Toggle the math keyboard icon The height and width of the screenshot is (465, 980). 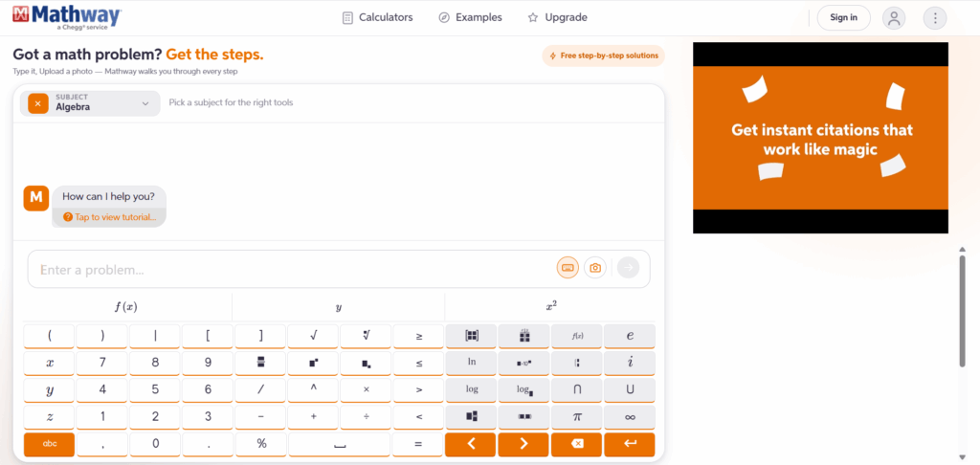click(x=568, y=268)
